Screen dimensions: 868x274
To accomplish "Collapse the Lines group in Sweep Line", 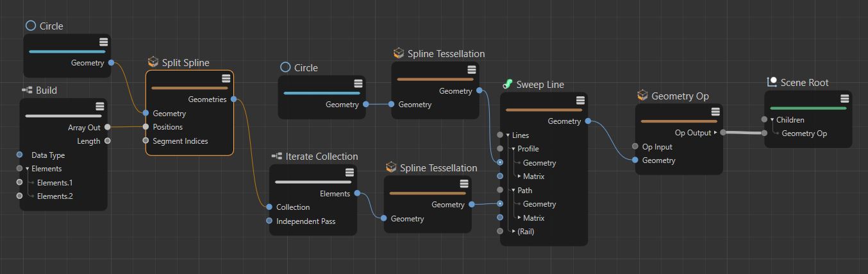I will tap(508, 135).
